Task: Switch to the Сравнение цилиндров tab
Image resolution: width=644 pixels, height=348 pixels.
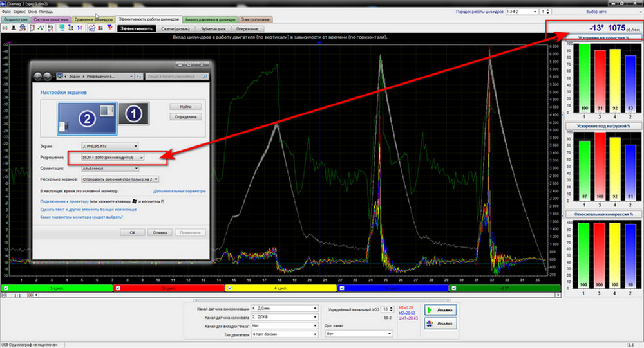Action: pos(93,19)
